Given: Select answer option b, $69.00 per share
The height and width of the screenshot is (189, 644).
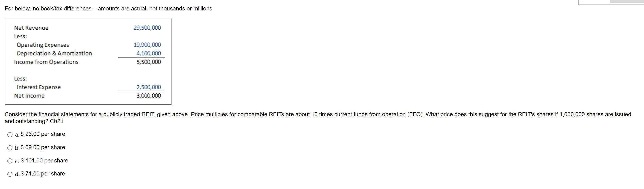Looking at the screenshot, I should (x=10, y=148).
